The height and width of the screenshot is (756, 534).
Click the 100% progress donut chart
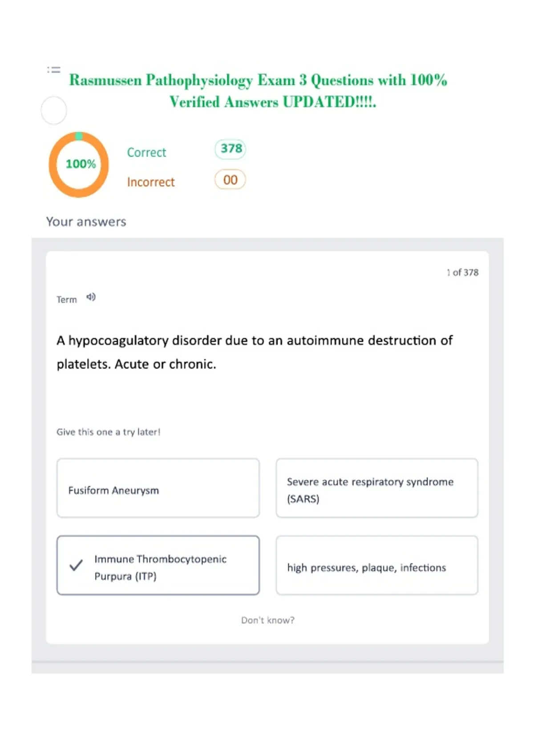[79, 165]
